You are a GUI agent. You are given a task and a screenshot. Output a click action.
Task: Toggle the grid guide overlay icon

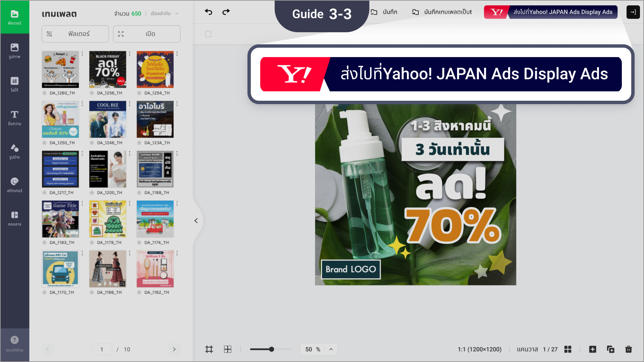[228, 349]
